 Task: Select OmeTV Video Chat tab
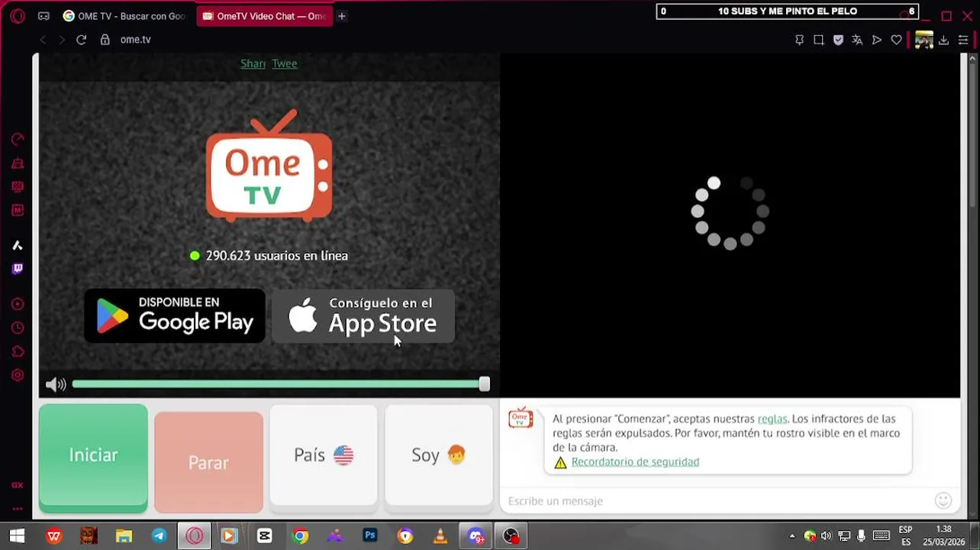[264, 16]
